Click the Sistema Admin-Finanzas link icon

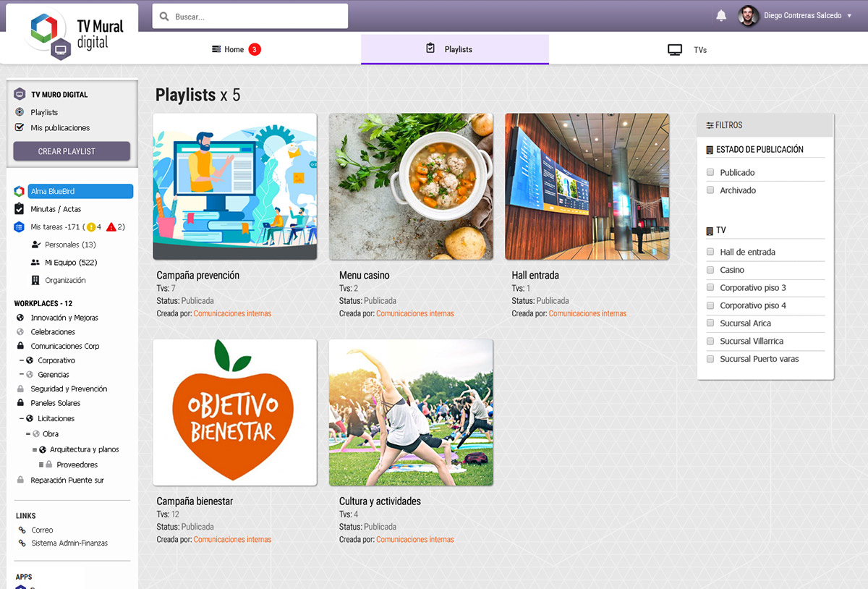pyautogui.click(x=22, y=543)
